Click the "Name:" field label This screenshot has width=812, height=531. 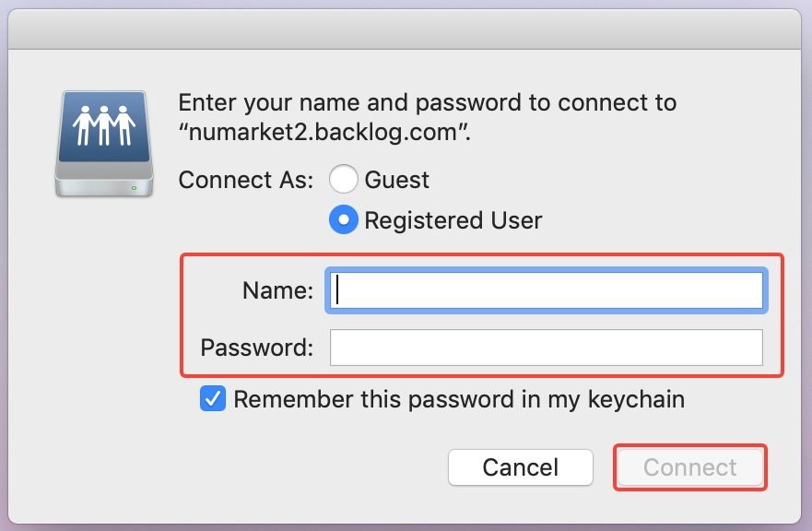(277, 290)
